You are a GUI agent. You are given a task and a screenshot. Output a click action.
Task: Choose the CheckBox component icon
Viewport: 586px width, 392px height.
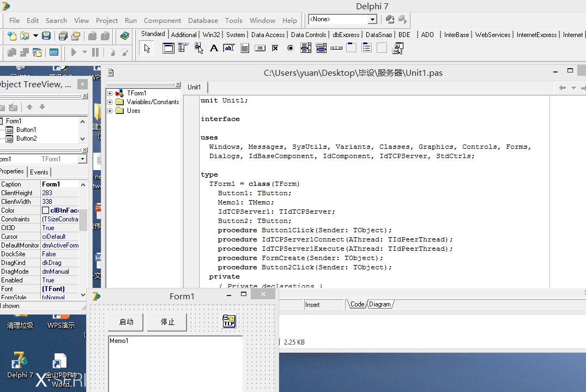275,49
